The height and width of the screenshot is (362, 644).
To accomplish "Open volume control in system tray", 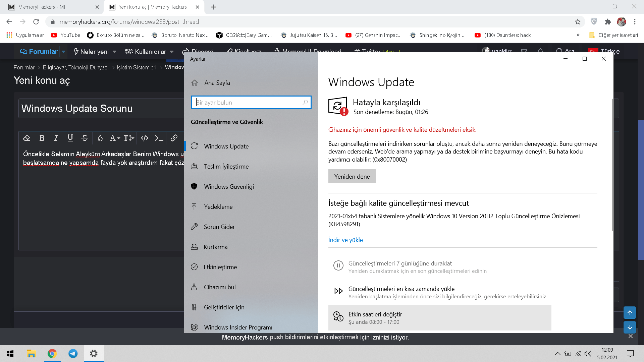I will [588, 354].
